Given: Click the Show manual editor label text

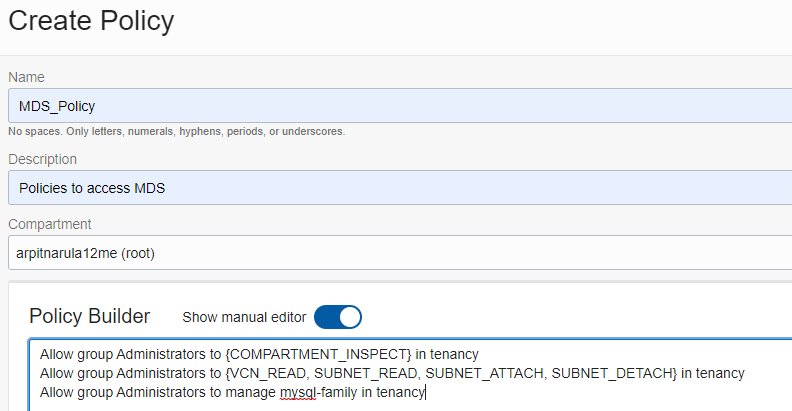Looking at the screenshot, I should click(244, 317).
